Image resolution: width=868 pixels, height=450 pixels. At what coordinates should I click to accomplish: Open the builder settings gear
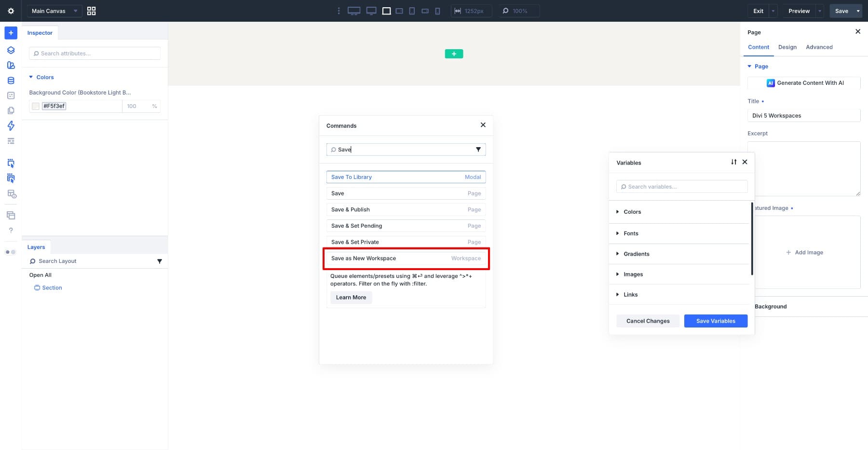11,11
